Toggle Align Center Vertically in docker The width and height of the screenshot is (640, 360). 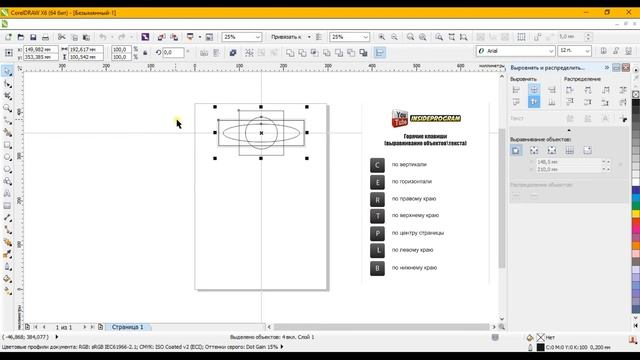[534, 102]
